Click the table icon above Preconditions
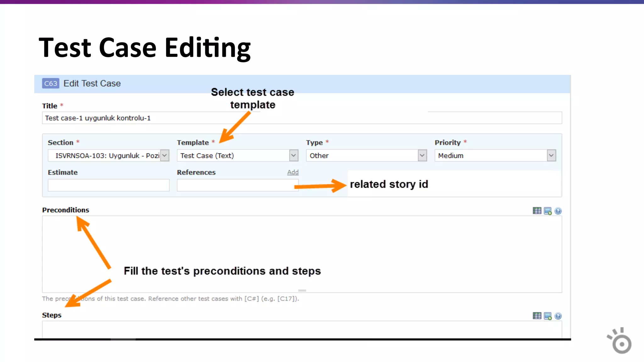644x362 pixels. (537, 211)
